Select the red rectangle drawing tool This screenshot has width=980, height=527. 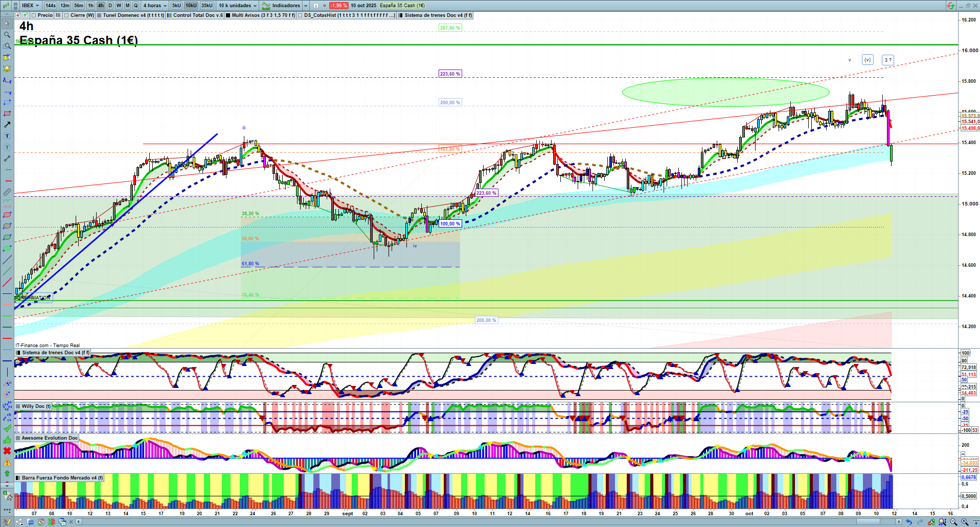point(7,113)
